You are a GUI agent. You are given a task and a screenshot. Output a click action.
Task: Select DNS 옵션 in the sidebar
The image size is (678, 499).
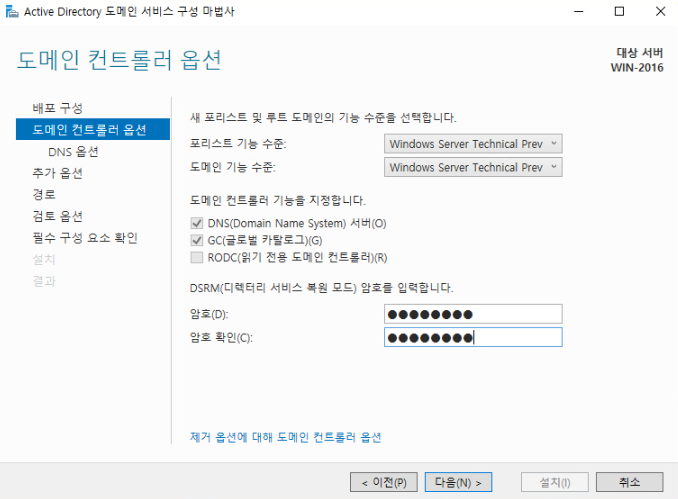74,152
